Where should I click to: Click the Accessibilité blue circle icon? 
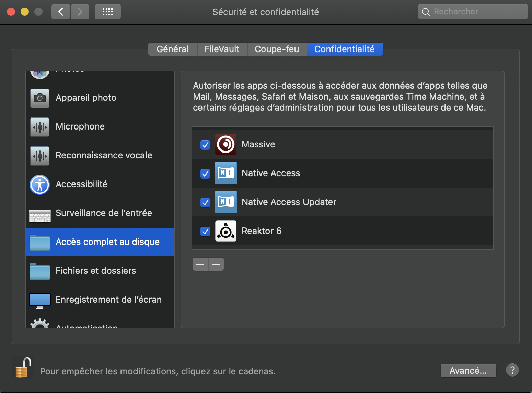[x=40, y=185]
